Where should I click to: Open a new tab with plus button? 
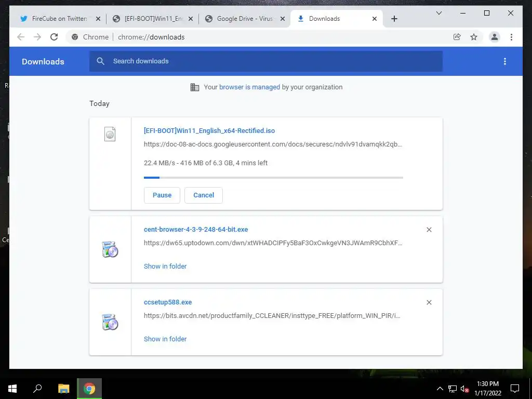tap(394, 19)
